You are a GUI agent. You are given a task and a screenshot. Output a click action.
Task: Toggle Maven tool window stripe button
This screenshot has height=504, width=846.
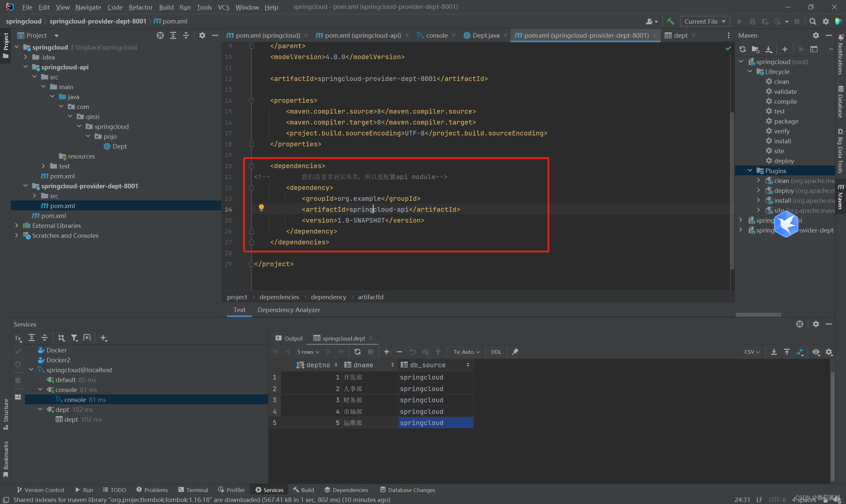(841, 197)
